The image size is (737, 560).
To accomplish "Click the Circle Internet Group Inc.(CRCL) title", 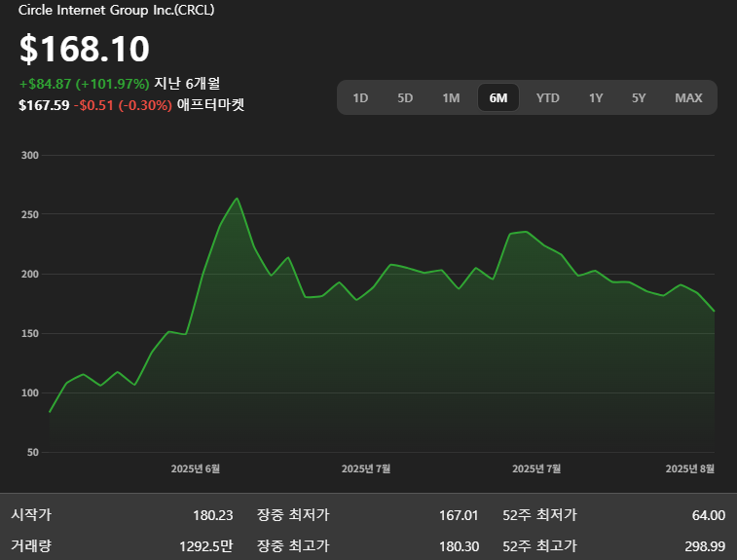I will tap(116, 10).
